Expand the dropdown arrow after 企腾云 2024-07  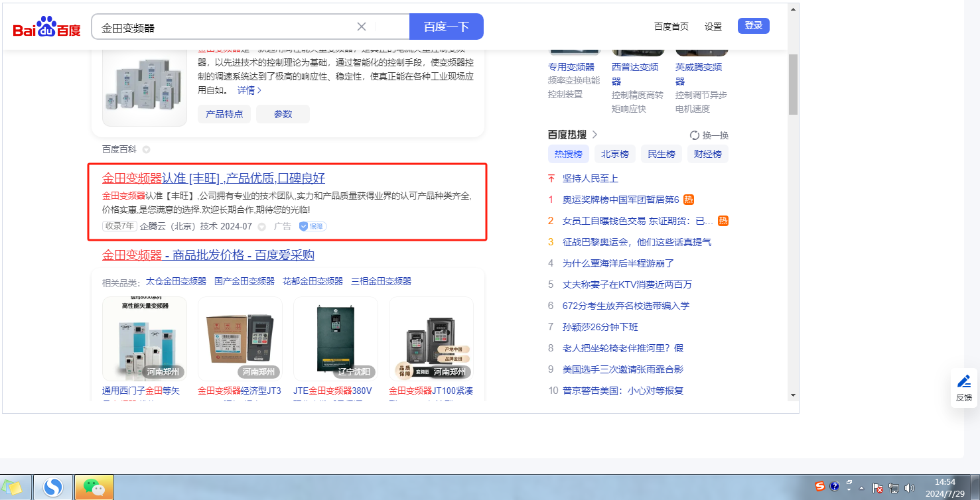point(261,227)
